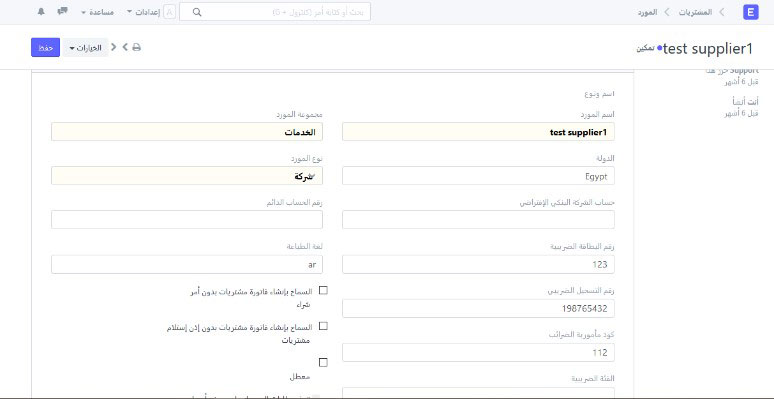The image size is (774, 399).
Task: Click the ERPNext home logo icon
Action: [750, 12]
